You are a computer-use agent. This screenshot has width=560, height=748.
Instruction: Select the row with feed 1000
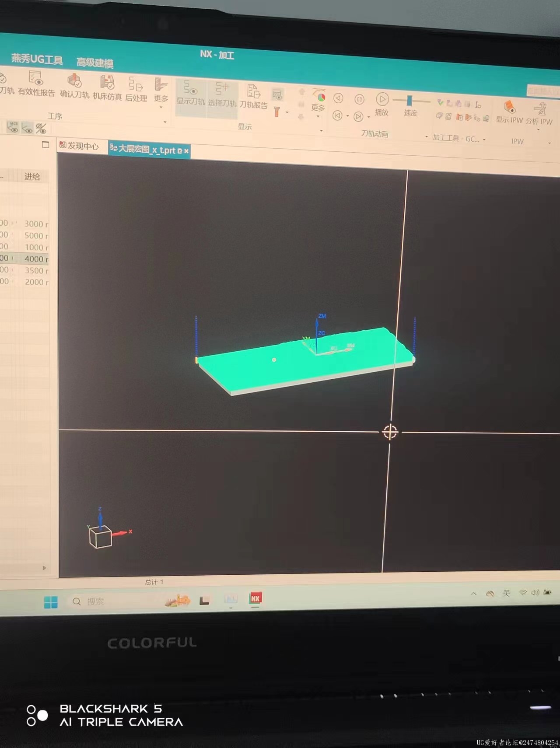coord(24,247)
